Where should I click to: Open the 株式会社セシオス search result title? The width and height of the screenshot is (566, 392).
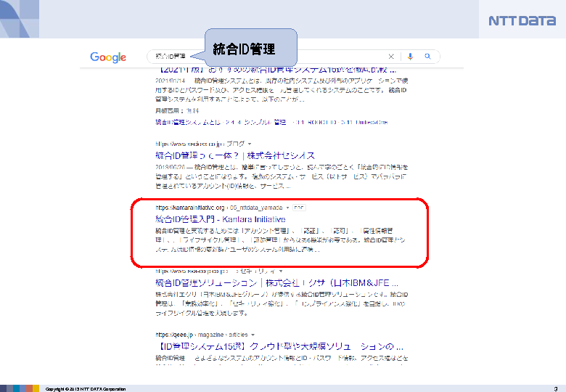click(x=232, y=155)
